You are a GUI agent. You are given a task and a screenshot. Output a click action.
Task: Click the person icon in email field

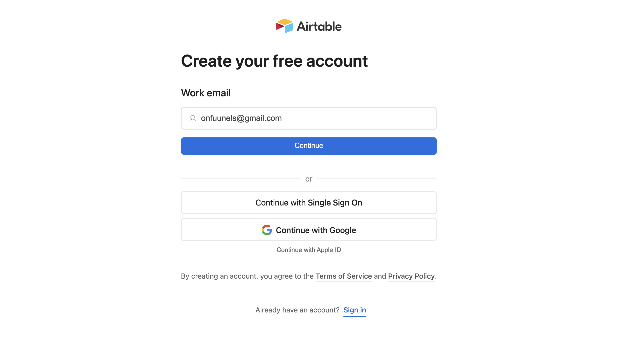(193, 118)
